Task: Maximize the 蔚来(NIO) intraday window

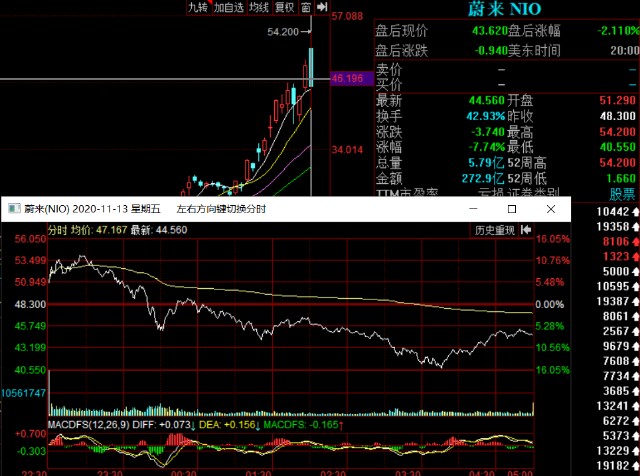Action: point(511,210)
